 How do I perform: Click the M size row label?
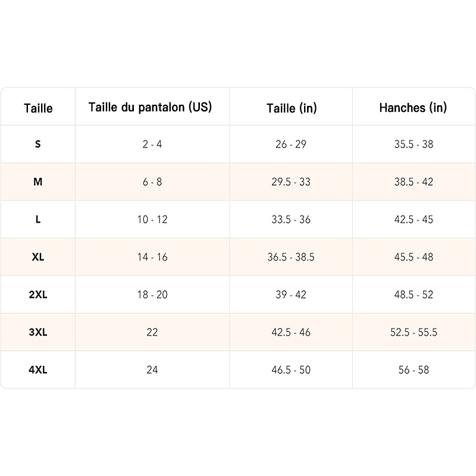38,181
